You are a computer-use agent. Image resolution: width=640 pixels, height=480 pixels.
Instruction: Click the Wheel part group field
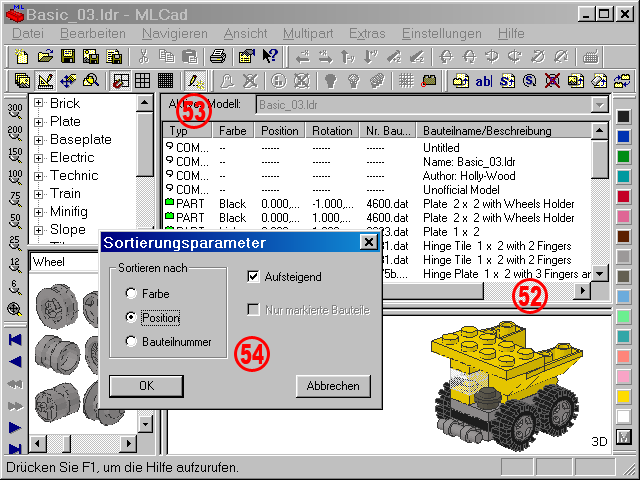pyautogui.click(x=64, y=262)
